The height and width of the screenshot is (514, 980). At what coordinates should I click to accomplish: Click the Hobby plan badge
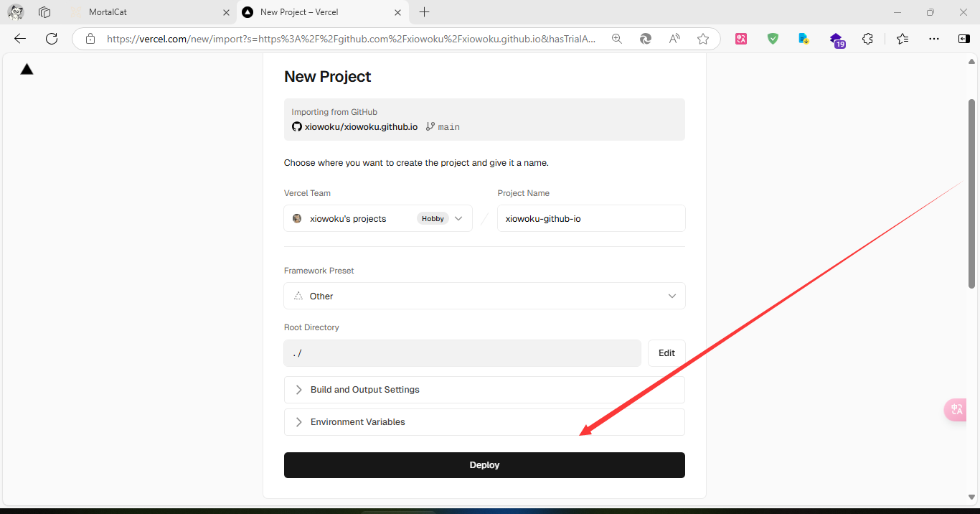(x=433, y=218)
